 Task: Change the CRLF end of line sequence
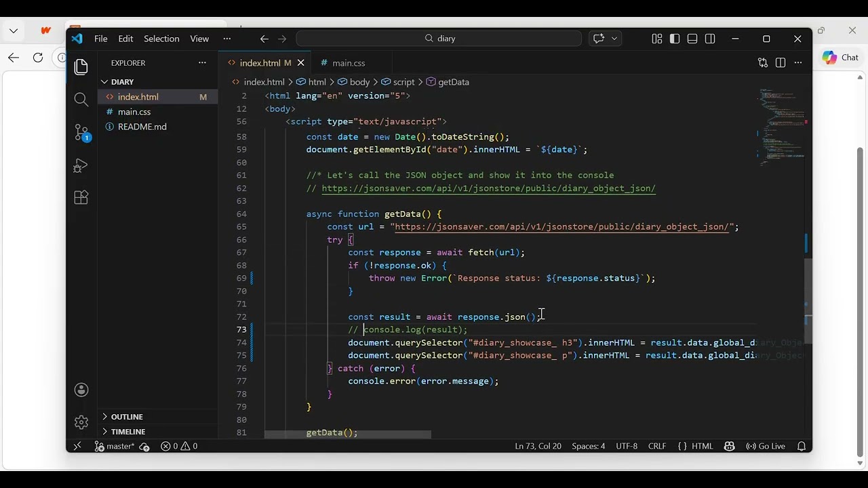(657, 446)
